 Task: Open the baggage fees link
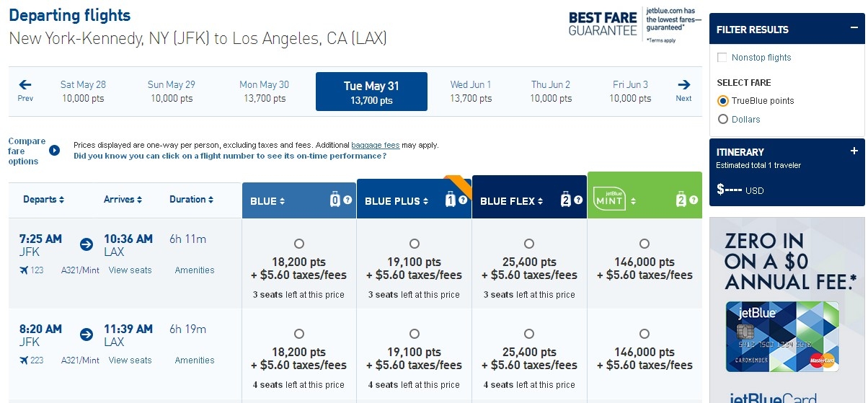(x=375, y=146)
